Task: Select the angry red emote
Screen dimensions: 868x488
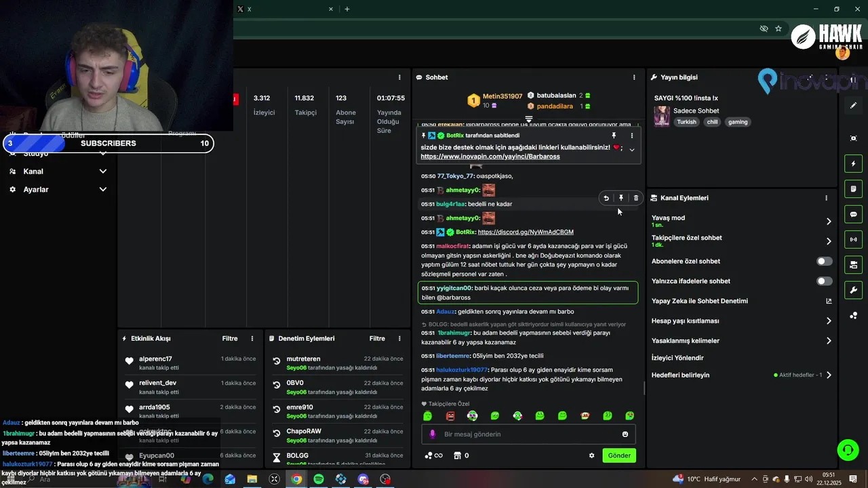Action: pyautogui.click(x=450, y=415)
